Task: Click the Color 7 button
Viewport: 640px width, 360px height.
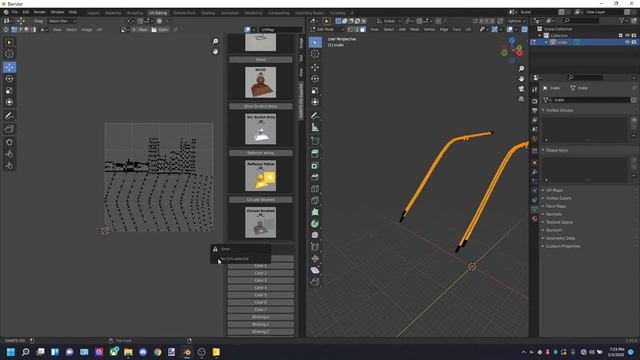Action: tap(260, 310)
